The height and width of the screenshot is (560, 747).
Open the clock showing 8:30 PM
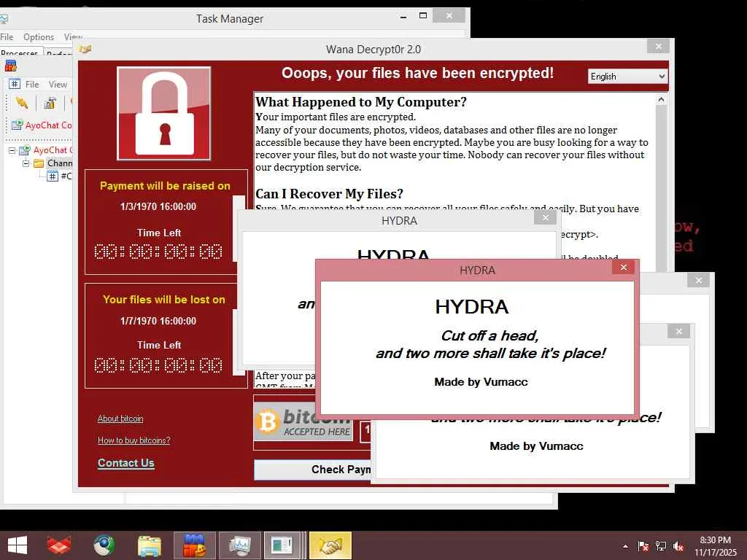(x=715, y=540)
